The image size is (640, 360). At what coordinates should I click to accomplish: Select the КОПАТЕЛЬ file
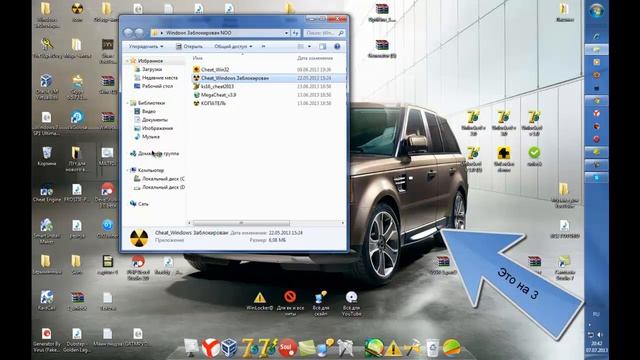pos(213,103)
